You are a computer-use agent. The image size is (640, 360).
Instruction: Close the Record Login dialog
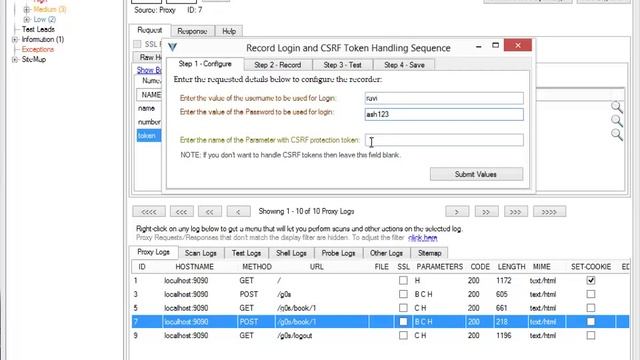(x=518, y=45)
